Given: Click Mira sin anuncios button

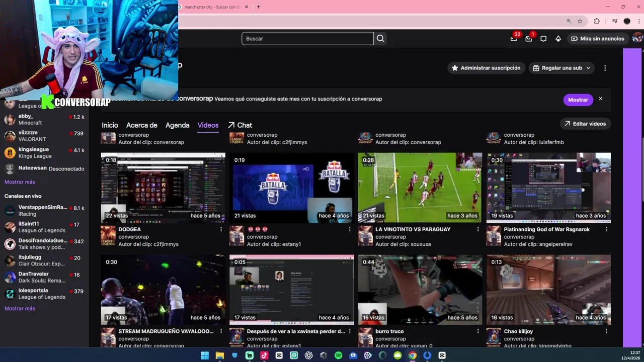Looking at the screenshot, I should click(598, 38).
